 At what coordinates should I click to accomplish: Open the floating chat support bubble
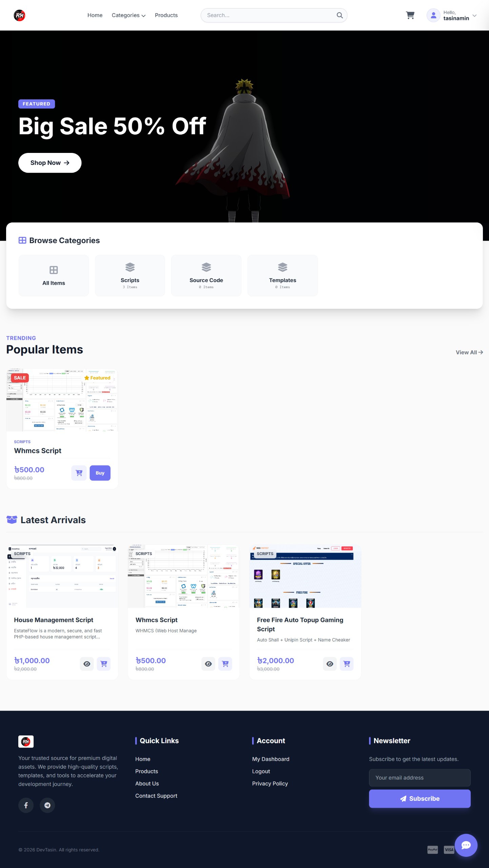coord(466,845)
